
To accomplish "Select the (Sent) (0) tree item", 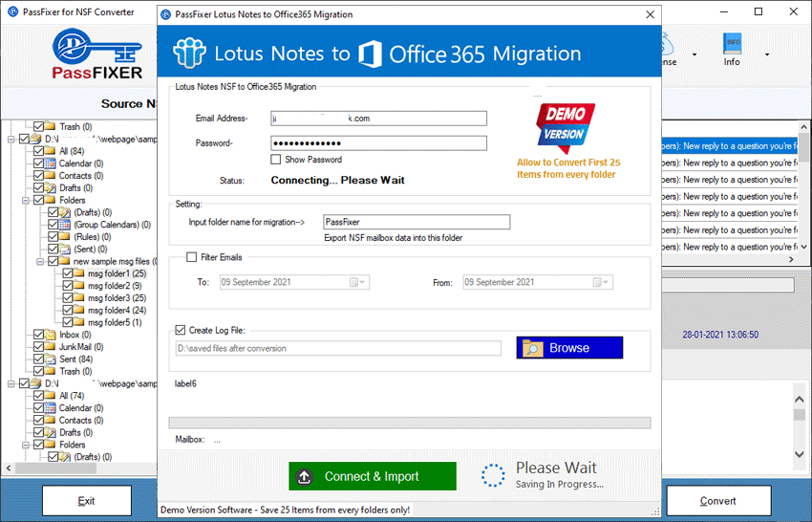I will [x=91, y=249].
